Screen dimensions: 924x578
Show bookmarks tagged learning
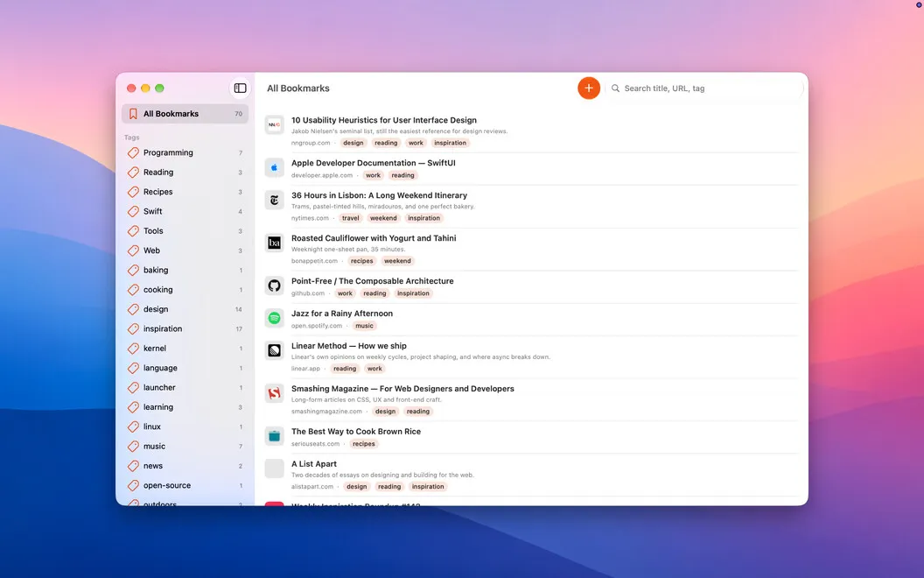185,407
